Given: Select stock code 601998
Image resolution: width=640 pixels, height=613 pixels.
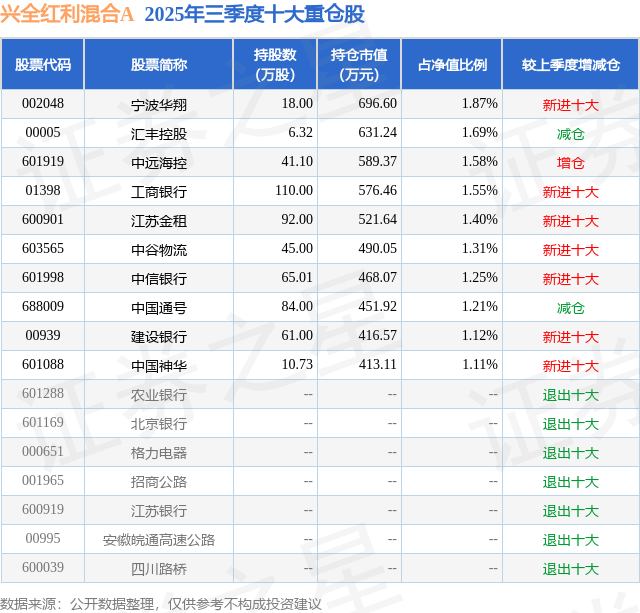Looking at the screenshot, I should point(43,278).
